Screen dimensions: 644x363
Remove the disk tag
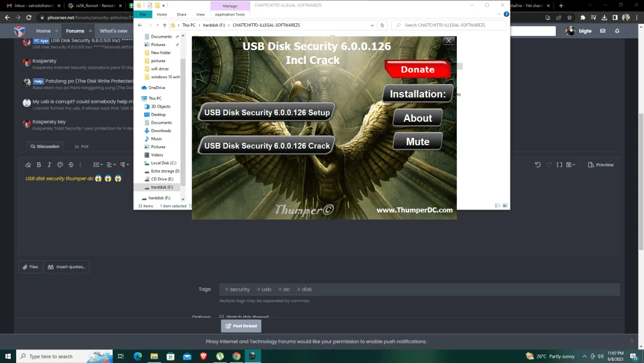tap(299, 290)
